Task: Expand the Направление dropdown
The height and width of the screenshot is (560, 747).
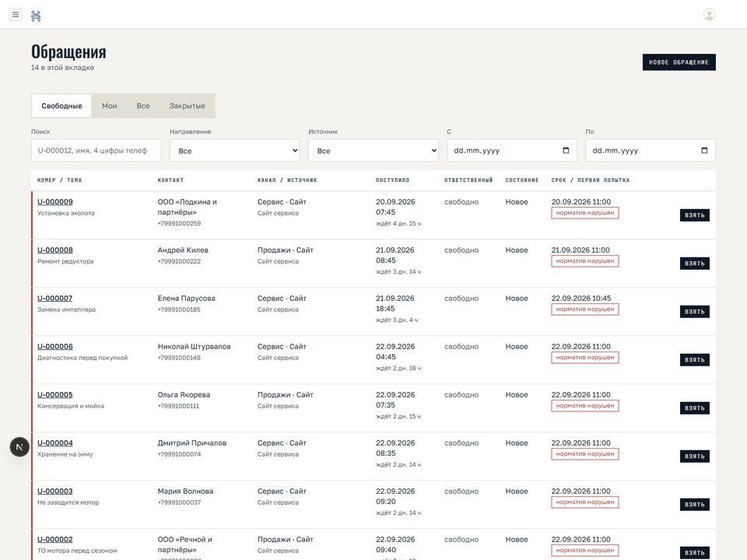Action: [235, 150]
